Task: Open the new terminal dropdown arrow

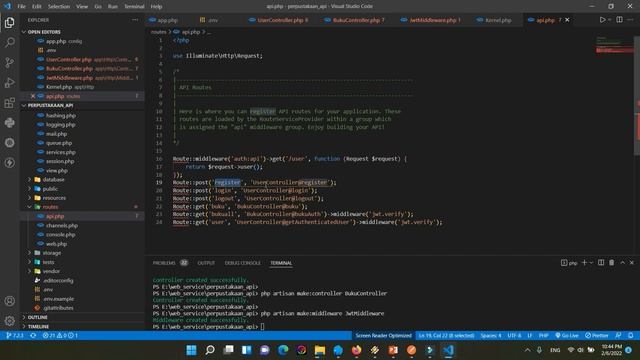Action: tap(591, 263)
